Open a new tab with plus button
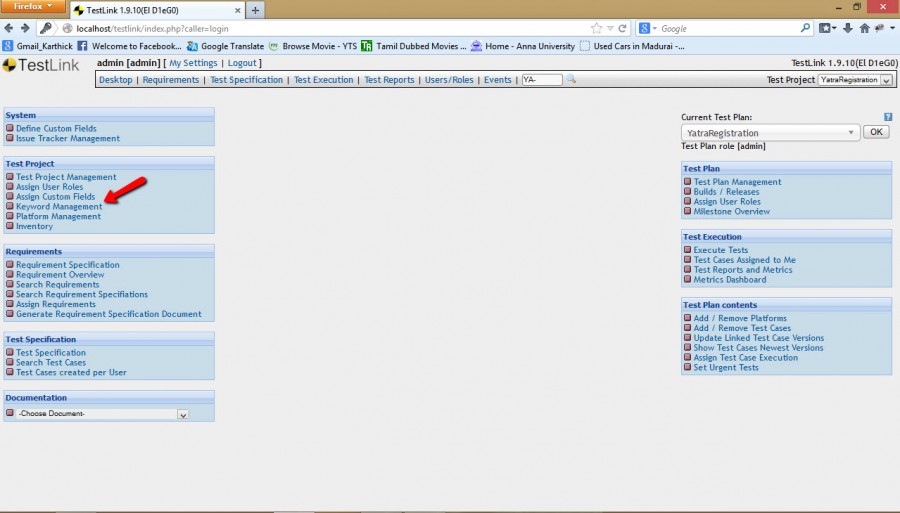The height and width of the screenshot is (513, 900). [255, 10]
